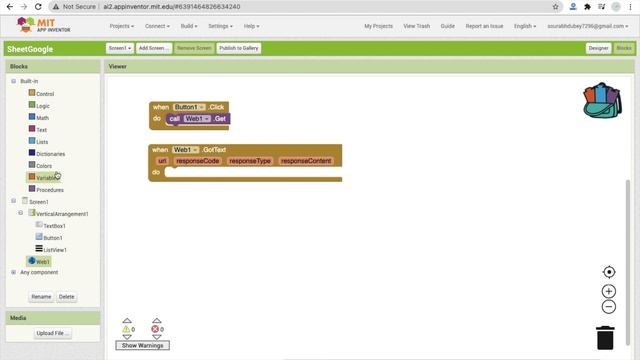The height and width of the screenshot is (360, 640).
Task: Click the Delete button
Action: click(67, 297)
